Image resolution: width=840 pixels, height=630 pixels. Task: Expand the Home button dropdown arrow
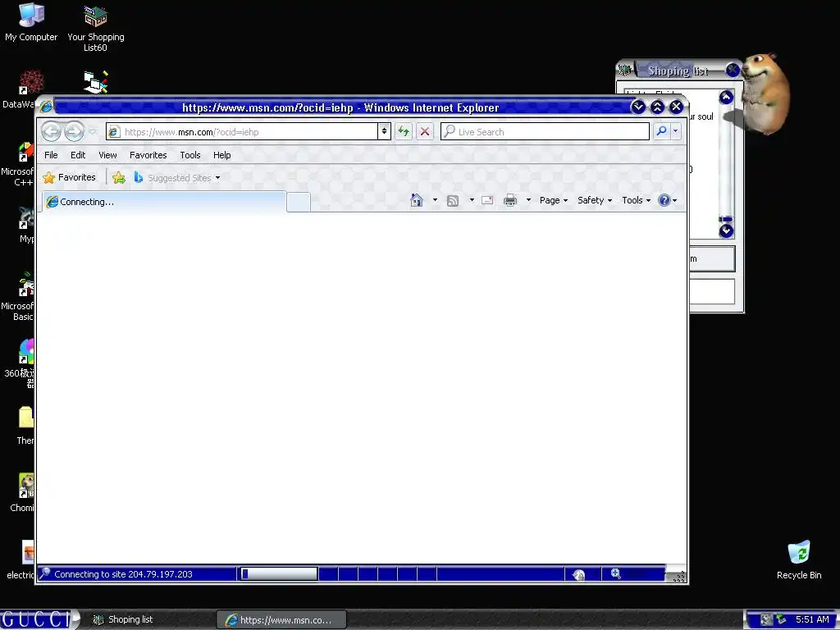pyautogui.click(x=435, y=200)
